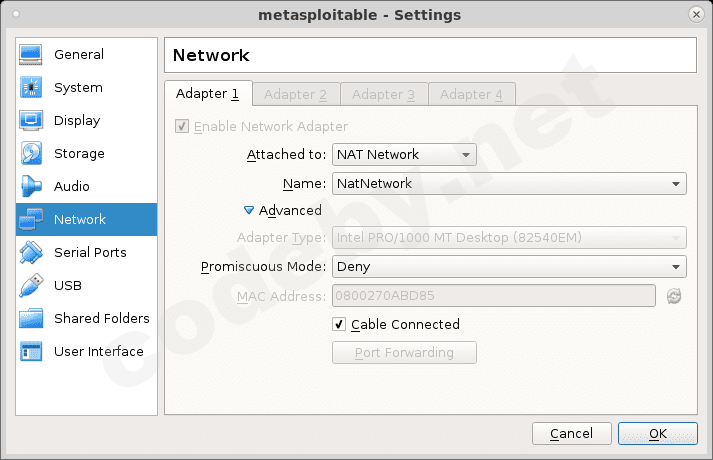Open the Audio speaker icon

pos(31,187)
